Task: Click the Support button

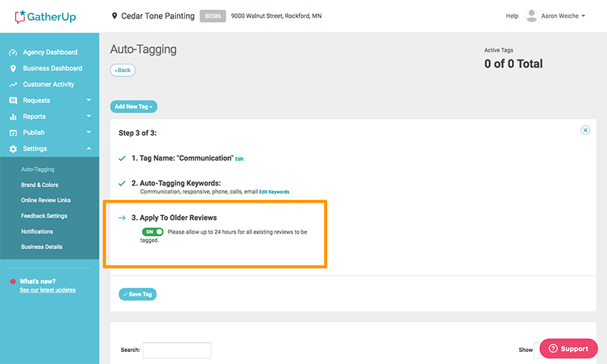Action: [568, 348]
